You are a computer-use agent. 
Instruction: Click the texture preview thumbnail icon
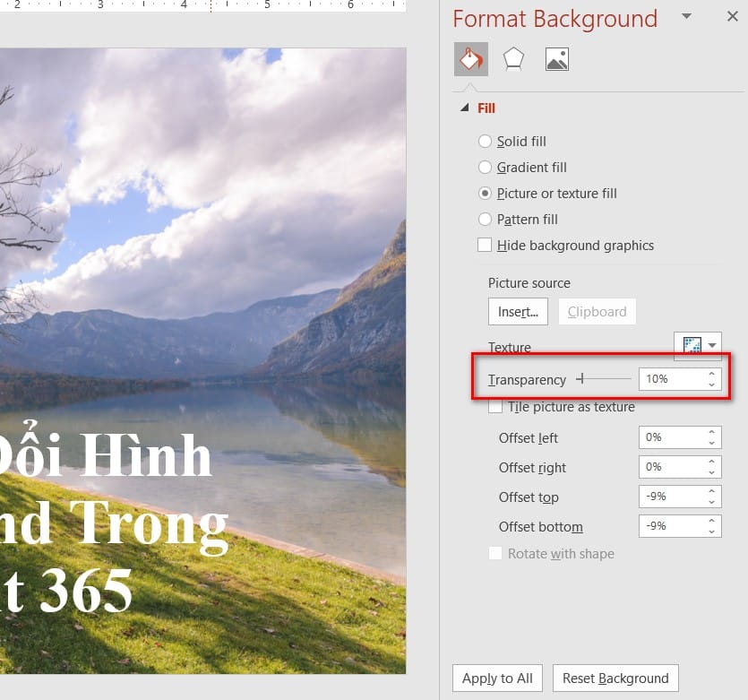(x=692, y=343)
